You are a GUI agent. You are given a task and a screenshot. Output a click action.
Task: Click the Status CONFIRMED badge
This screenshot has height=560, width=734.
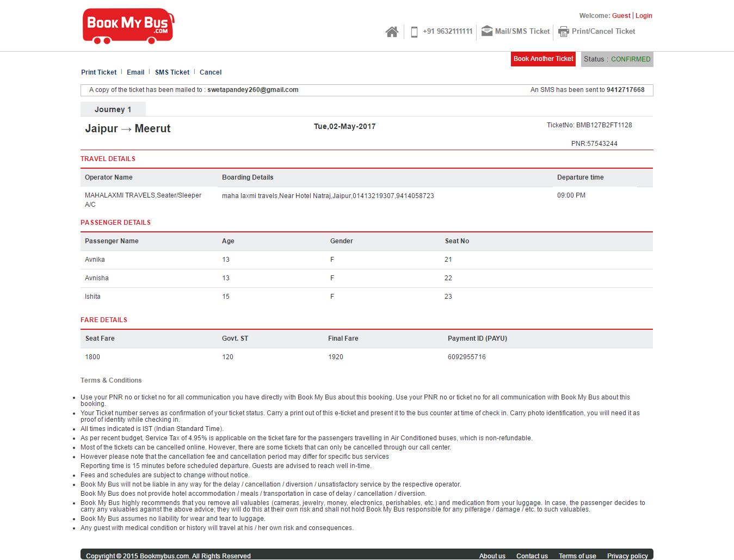617,59
